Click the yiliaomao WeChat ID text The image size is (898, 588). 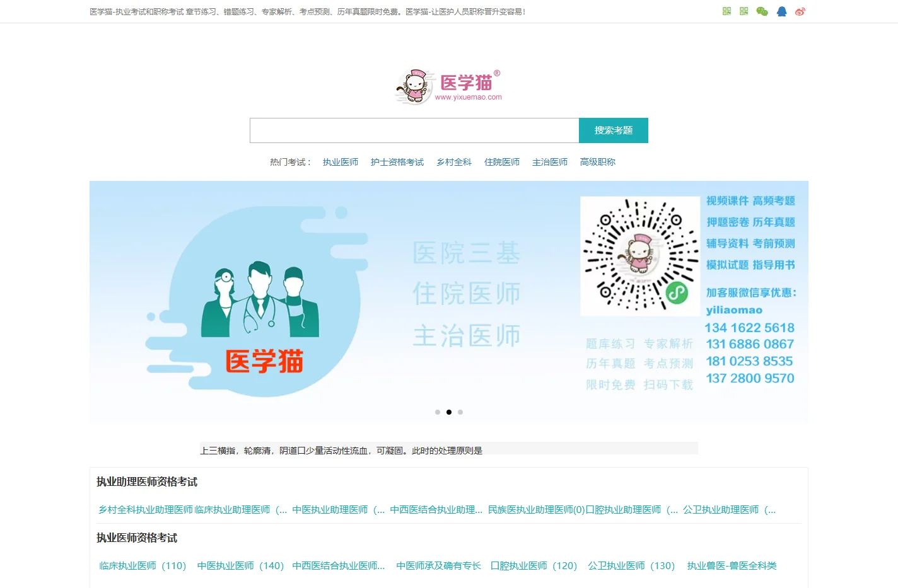(734, 310)
